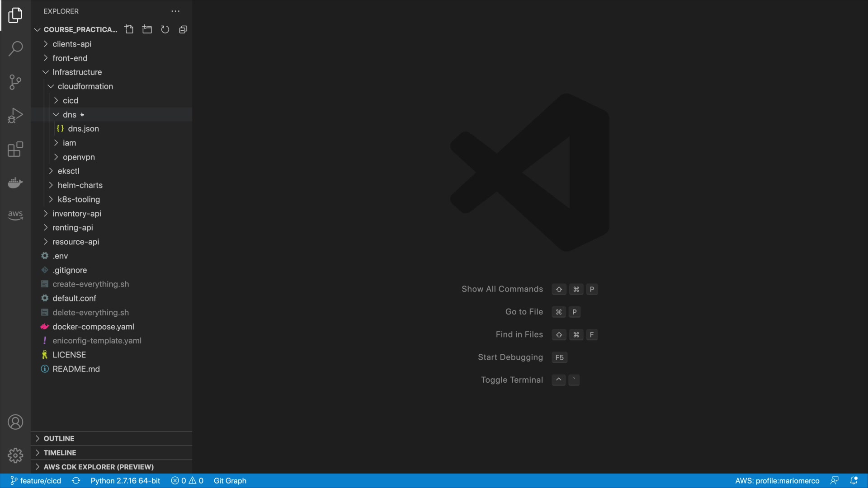Open the Source Control view
The width and height of the screenshot is (868, 488).
[x=15, y=82]
